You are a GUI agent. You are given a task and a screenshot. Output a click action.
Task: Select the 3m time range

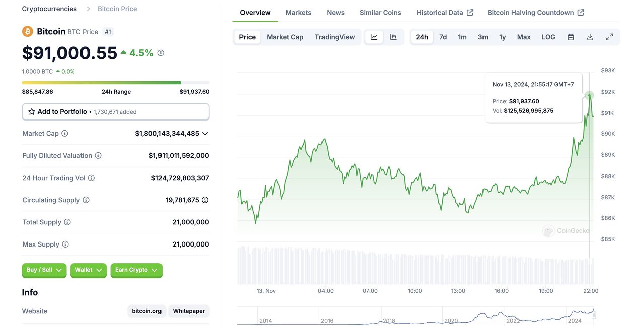point(483,37)
